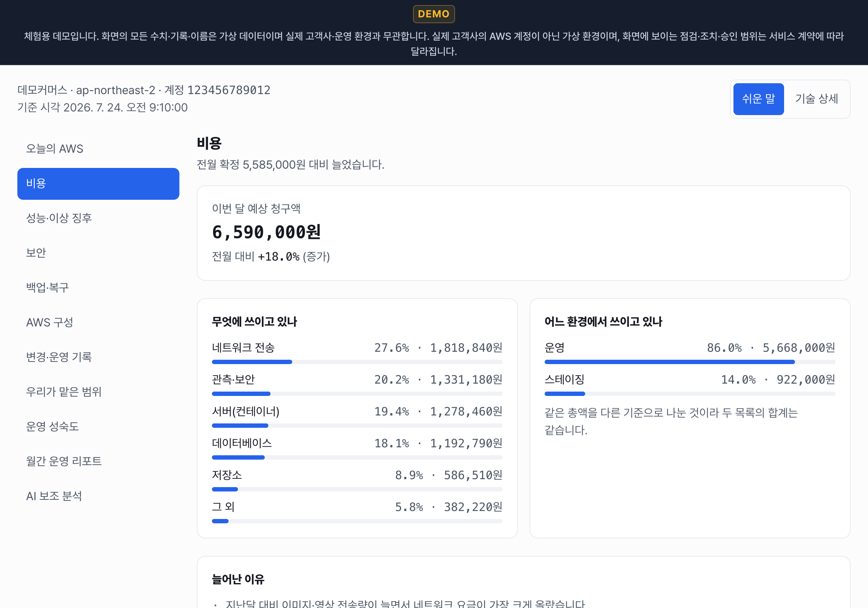Click 어느 환경에서 쓰이고 있나 heading

tap(603, 322)
